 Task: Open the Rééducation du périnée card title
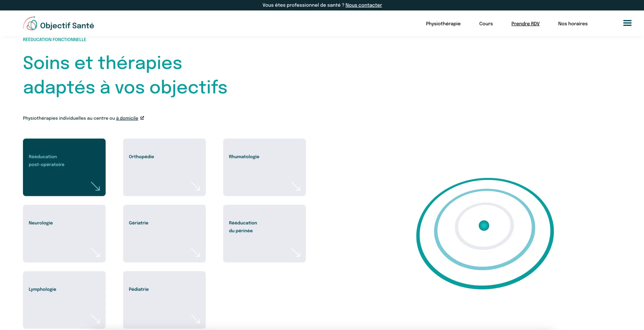pos(243,227)
